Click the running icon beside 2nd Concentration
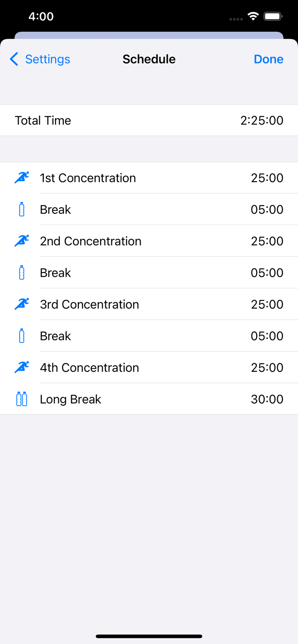 [21, 241]
